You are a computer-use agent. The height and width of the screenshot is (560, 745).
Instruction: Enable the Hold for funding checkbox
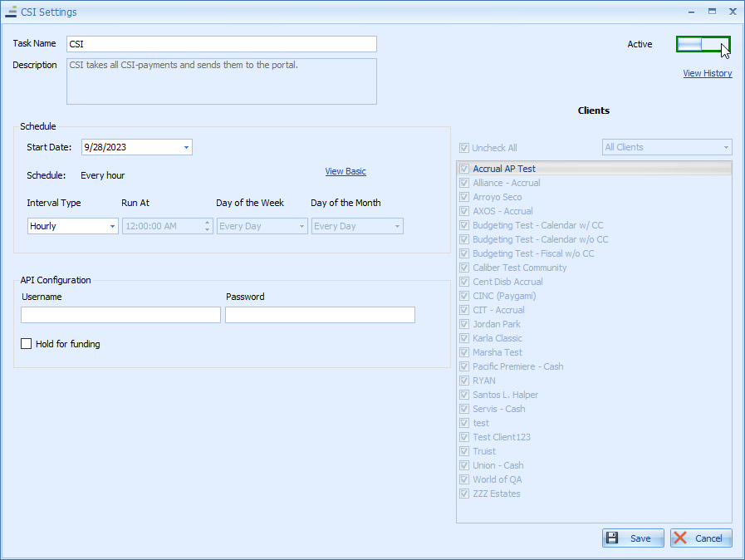click(26, 343)
